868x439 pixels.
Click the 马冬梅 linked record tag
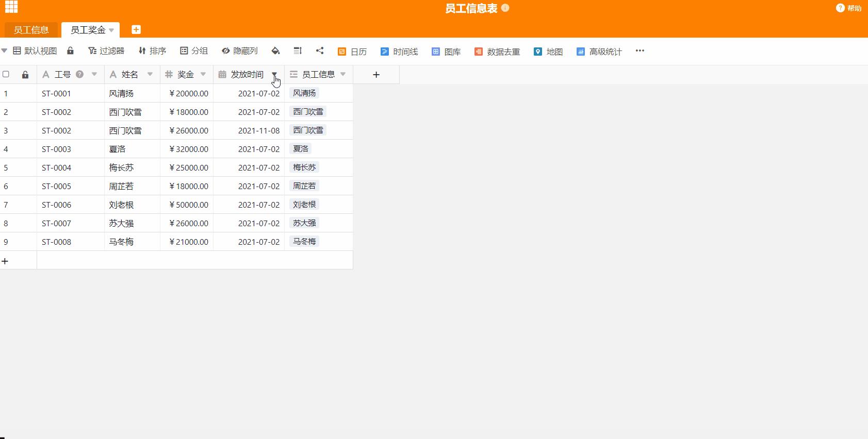tap(304, 242)
